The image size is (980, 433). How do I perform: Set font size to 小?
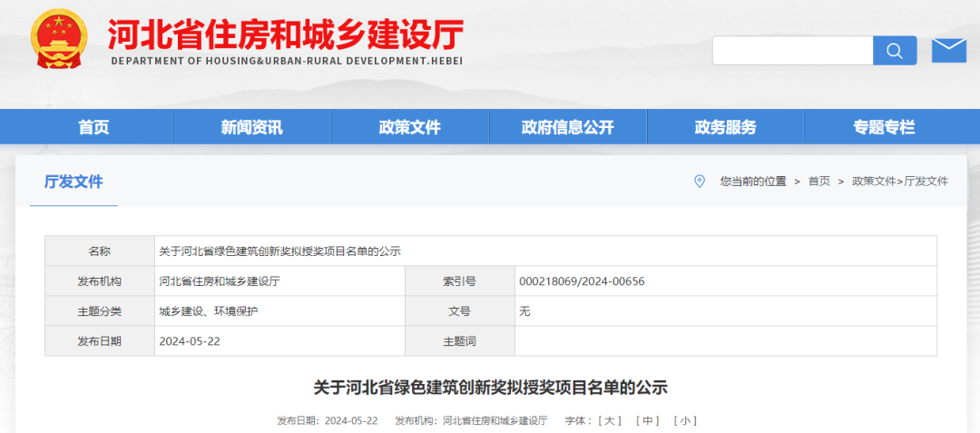point(685,420)
